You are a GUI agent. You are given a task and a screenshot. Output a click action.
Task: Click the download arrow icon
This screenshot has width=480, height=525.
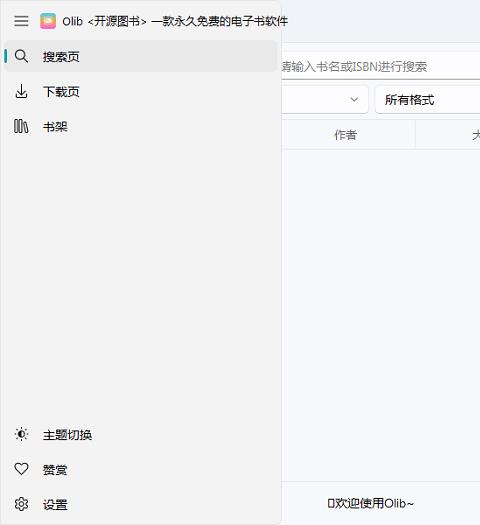(21, 91)
